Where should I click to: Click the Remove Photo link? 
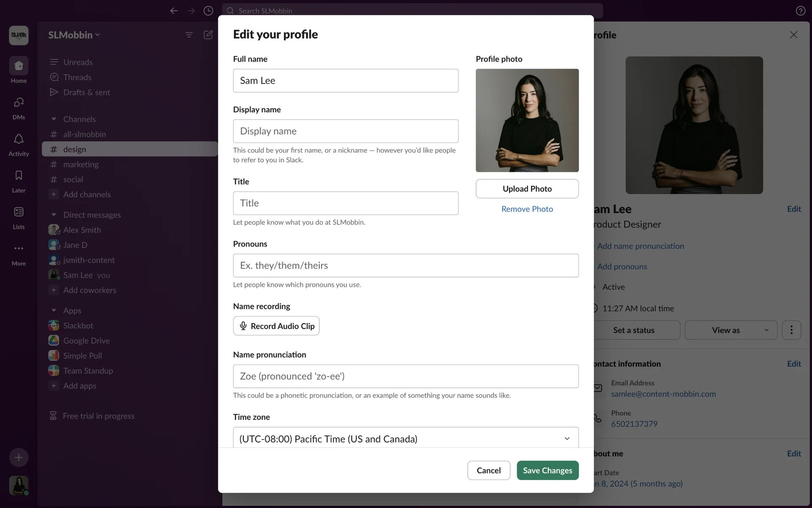pyautogui.click(x=527, y=209)
